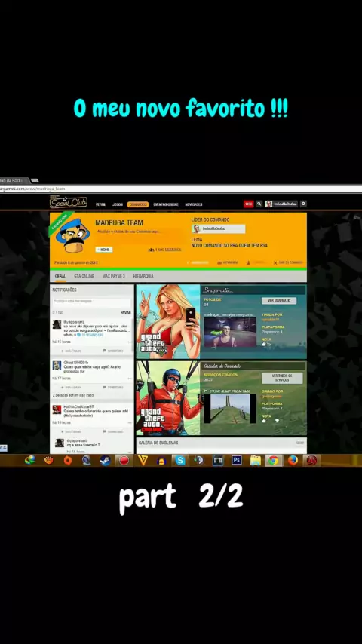Open the user profile menu in header
362x644 pixels.
(281, 204)
